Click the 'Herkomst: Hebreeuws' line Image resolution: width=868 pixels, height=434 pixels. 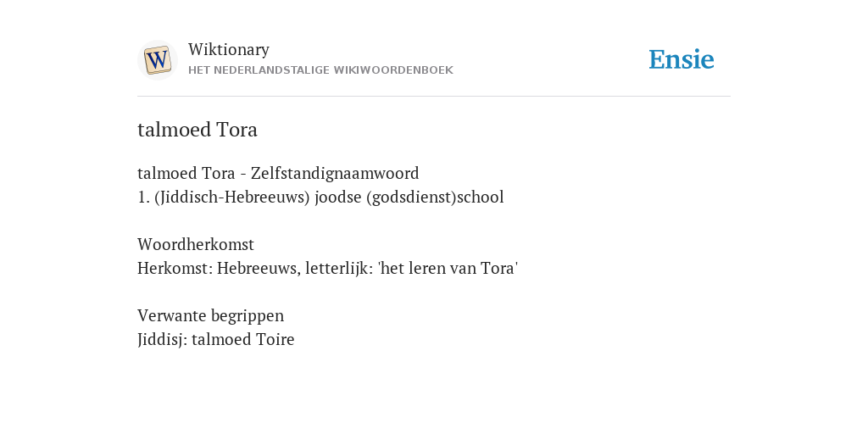point(328,268)
